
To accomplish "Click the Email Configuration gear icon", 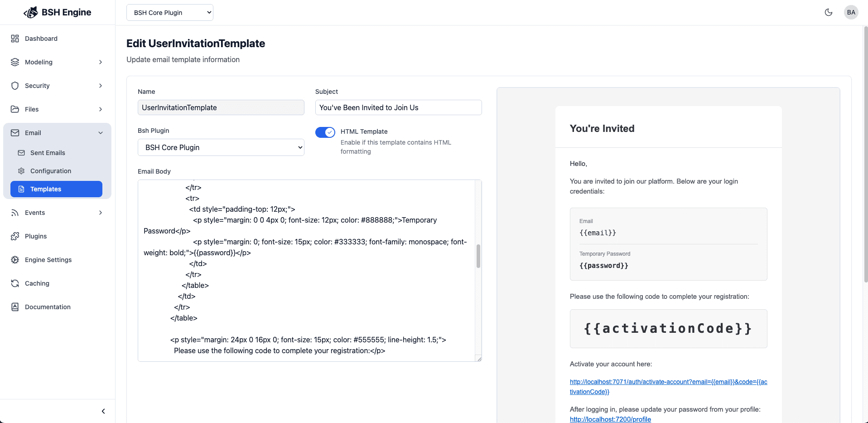I will coord(21,171).
